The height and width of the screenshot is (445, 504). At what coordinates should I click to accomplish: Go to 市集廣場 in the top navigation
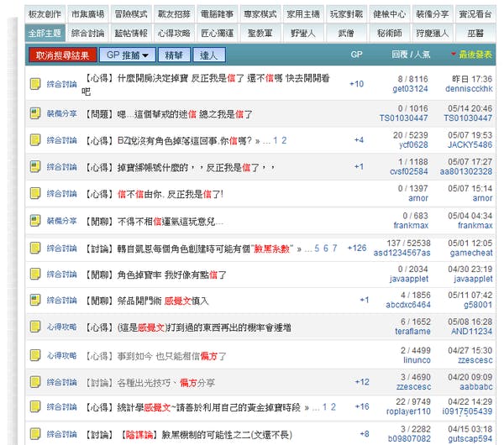[88, 14]
